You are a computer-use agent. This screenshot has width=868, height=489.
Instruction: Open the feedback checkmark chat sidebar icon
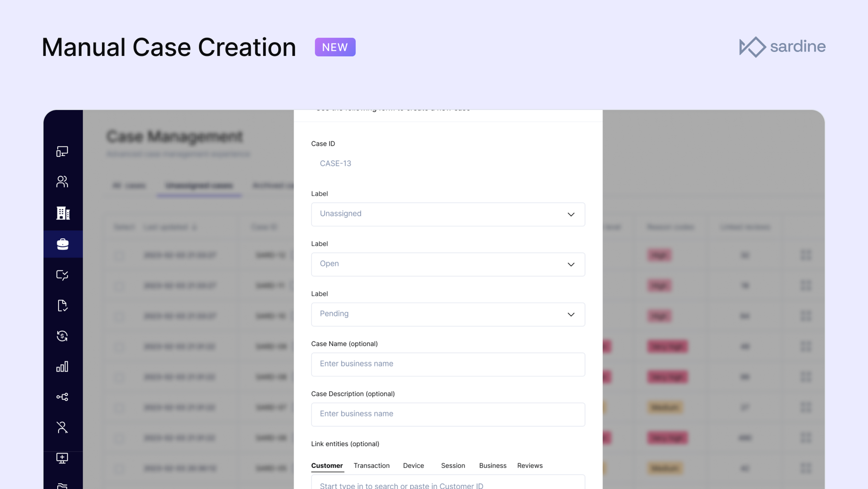(x=62, y=275)
